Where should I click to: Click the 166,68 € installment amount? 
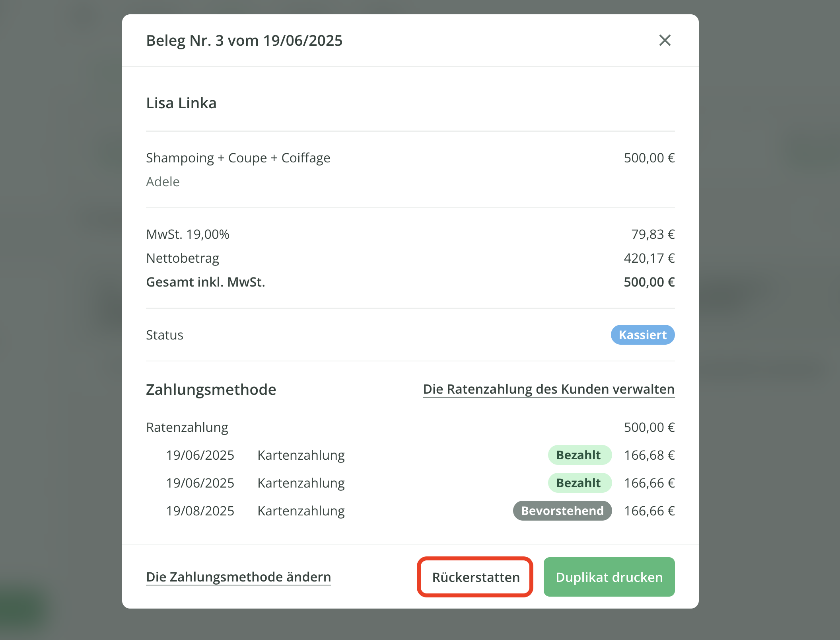649,455
